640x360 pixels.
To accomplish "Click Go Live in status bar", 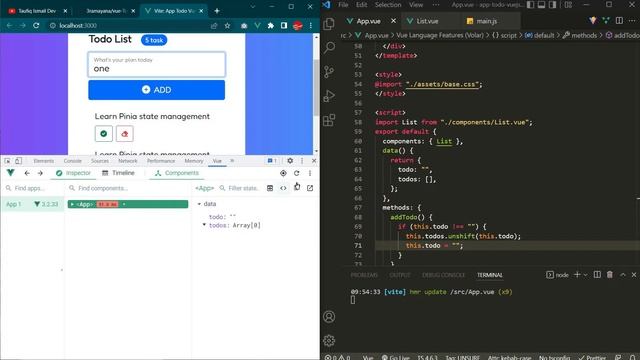I will [395, 357].
